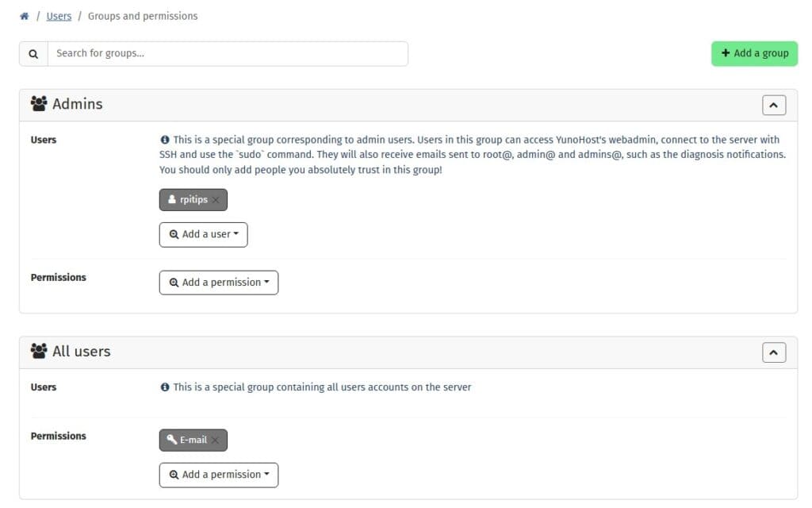Remove E-mail permission with the x icon
This screenshot has height=508, width=812.
[215, 440]
